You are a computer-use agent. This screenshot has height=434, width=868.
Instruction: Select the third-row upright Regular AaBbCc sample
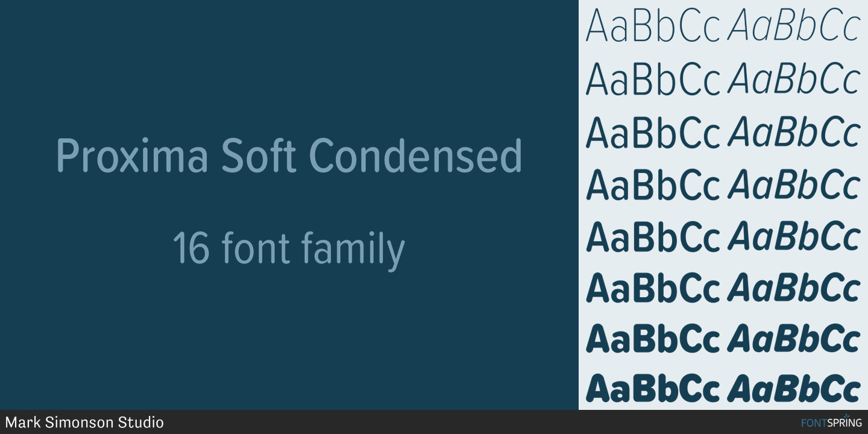coord(653,133)
